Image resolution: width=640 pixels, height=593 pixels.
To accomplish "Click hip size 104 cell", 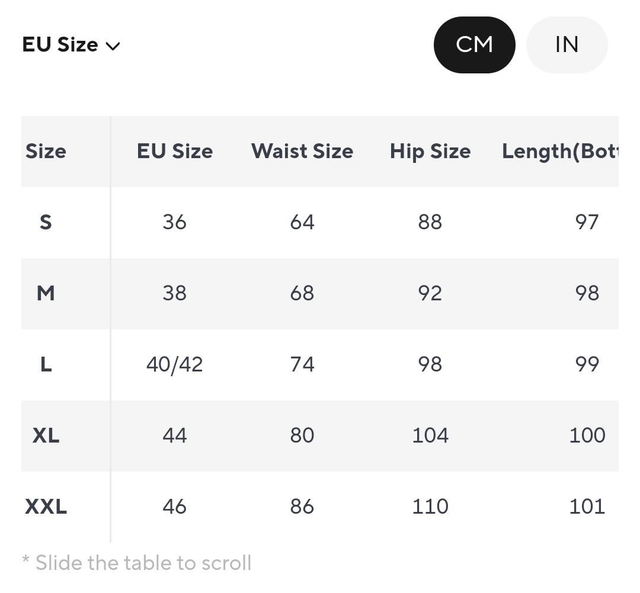I will click(430, 435).
